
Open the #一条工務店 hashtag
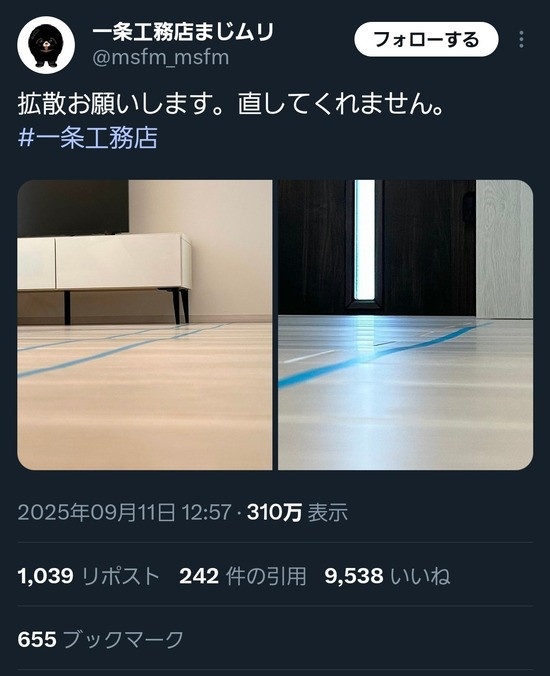click(88, 138)
